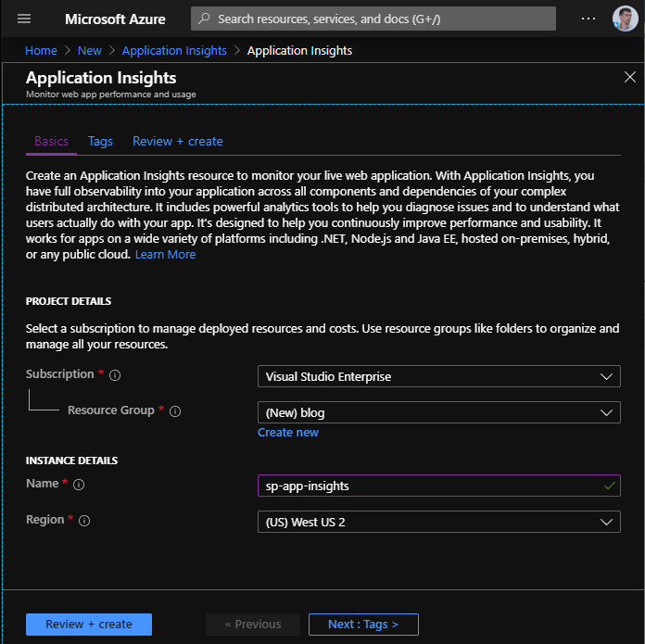Switch to the Tags tab
The image size is (645, 644).
click(x=100, y=142)
